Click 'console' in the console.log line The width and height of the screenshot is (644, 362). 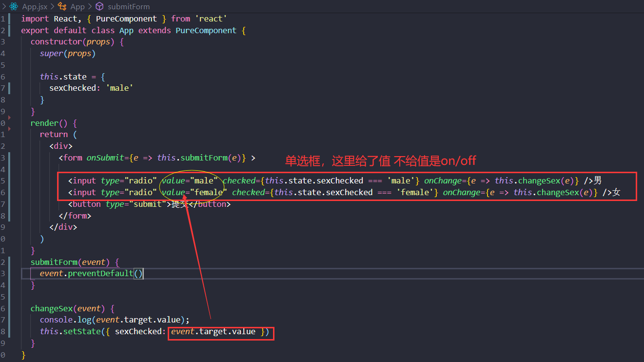coord(56,320)
